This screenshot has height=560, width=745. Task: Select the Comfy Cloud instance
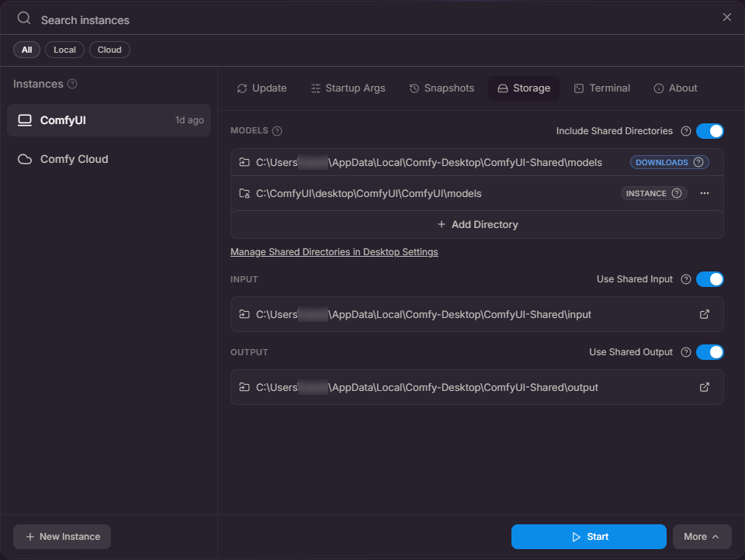click(x=109, y=159)
